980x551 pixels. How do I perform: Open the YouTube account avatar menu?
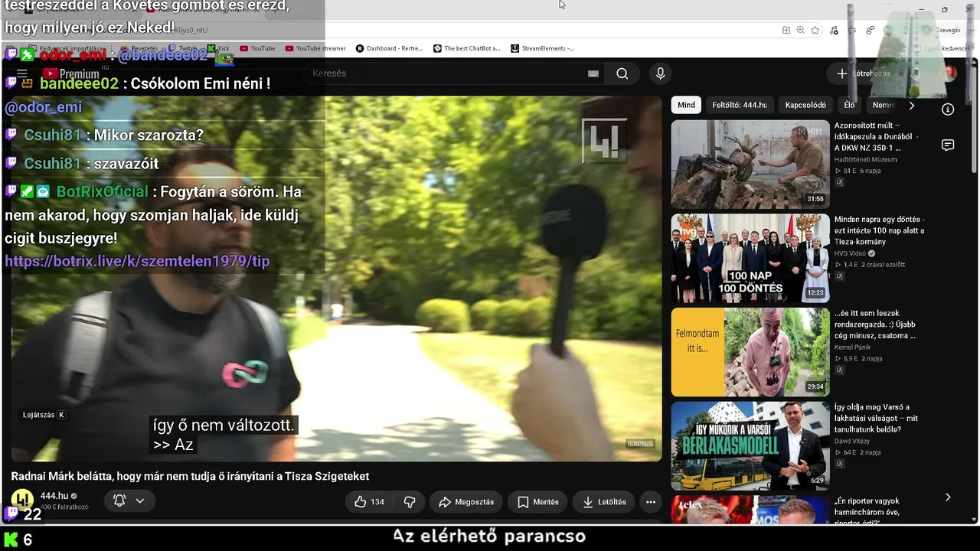pyautogui.click(x=950, y=73)
